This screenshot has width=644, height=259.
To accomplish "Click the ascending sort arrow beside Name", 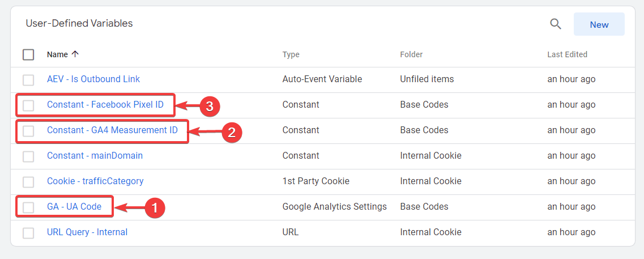I will tap(75, 54).
